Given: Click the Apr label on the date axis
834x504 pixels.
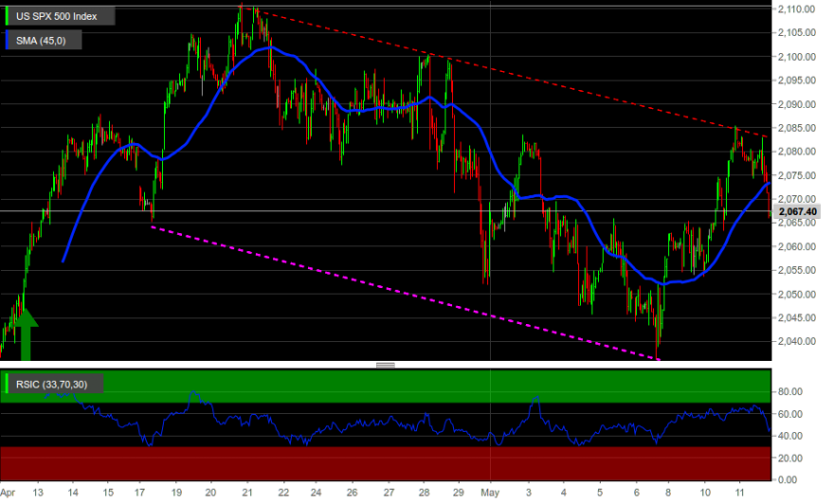Looking at the screenshot, I should (8, 493).
